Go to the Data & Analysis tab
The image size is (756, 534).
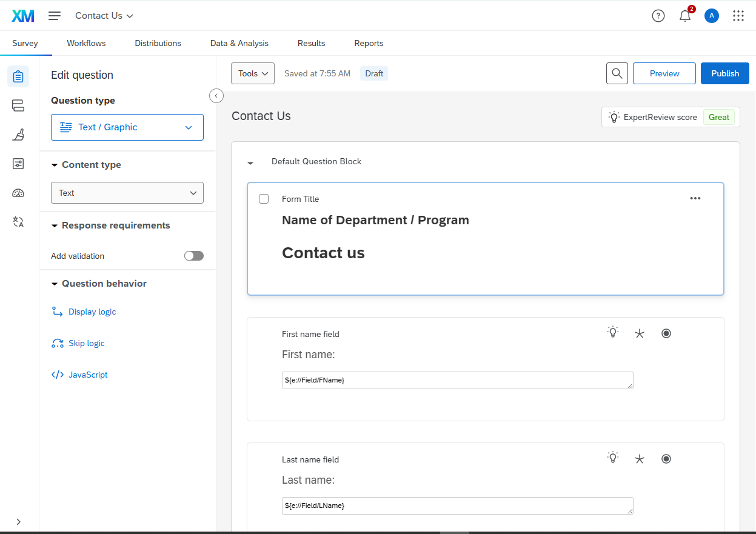coord(239,43)
